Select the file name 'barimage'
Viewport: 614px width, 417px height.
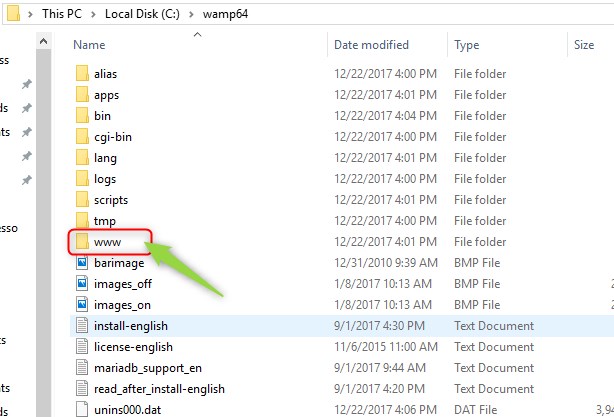coord(119,263)
